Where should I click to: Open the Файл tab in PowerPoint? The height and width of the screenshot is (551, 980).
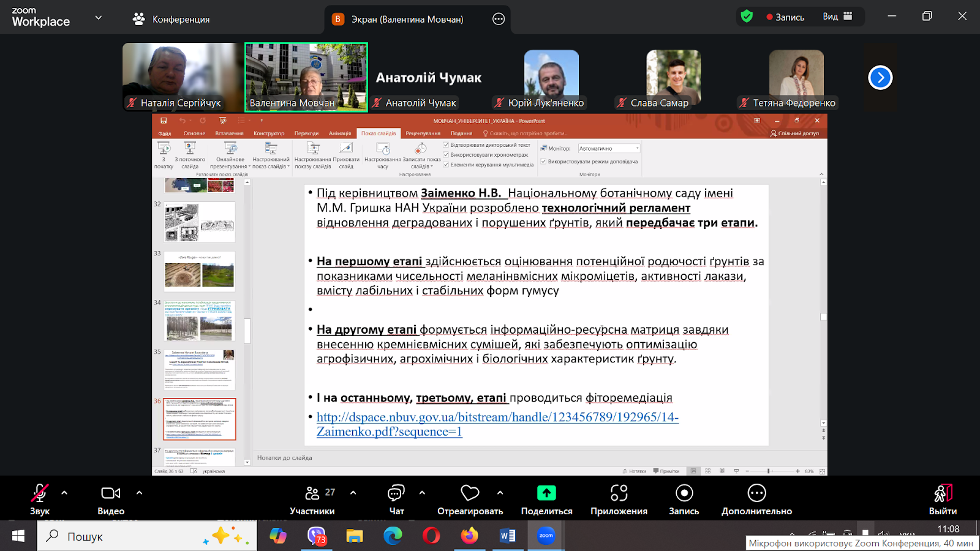tap(165, 133)
